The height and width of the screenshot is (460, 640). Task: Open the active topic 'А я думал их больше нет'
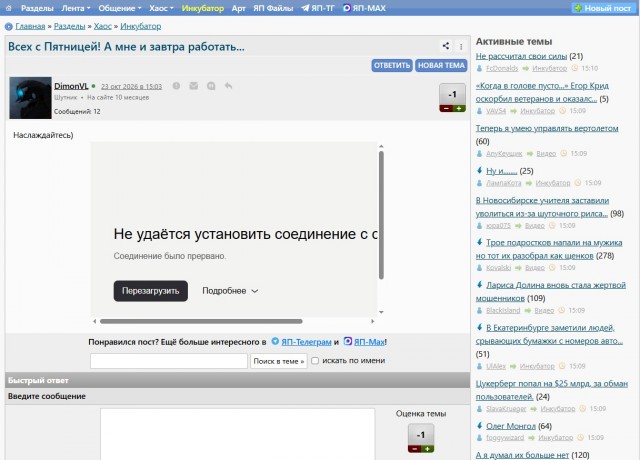click(x=522, y=455)
